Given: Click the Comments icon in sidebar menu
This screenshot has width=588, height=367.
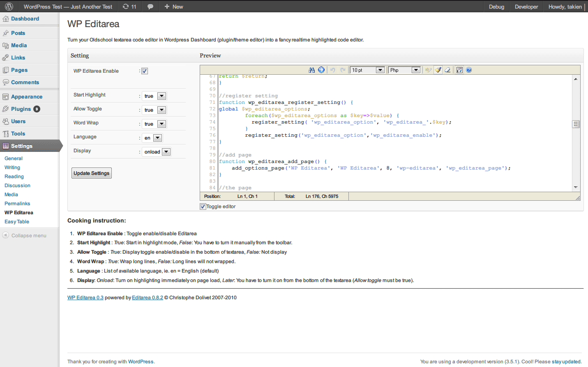Looking at the screenshot, I should point(6,83).
